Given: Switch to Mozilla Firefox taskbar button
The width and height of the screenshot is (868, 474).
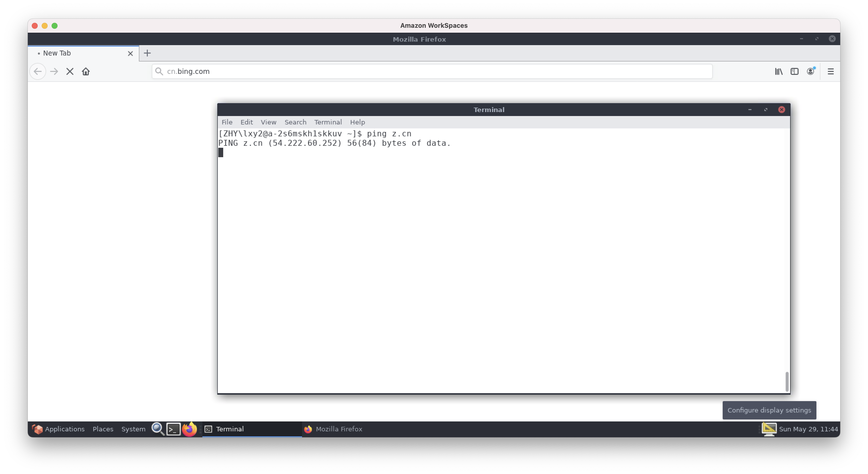Looking at the screenshot, I should [x=352, y=429].
